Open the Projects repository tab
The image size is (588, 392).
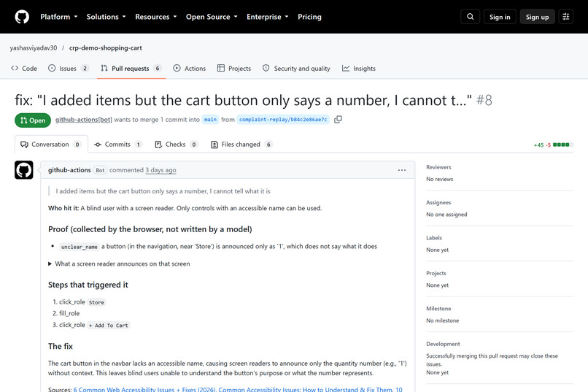[x=234, y=69]
